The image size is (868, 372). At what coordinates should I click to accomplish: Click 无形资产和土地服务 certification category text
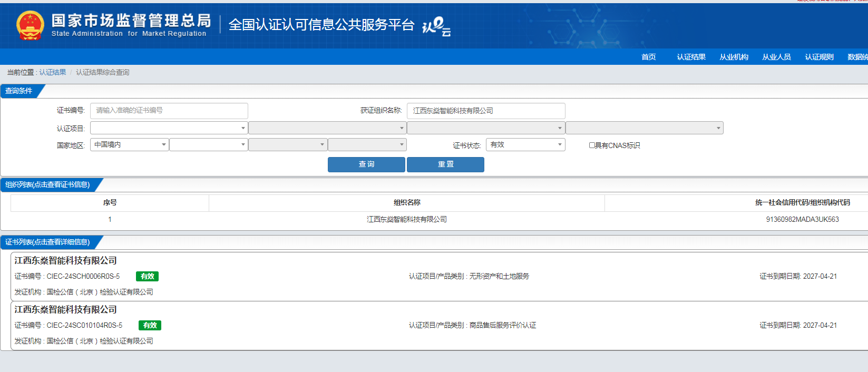coord(499,276)
